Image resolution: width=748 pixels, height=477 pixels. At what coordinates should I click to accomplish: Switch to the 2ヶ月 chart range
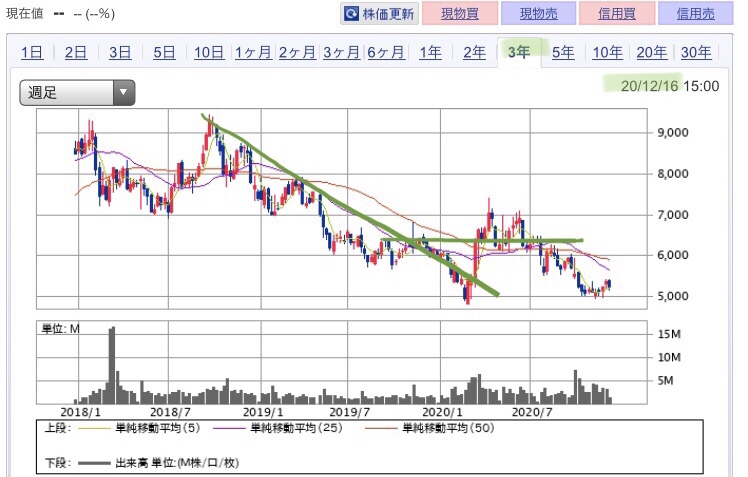(297, 52)
